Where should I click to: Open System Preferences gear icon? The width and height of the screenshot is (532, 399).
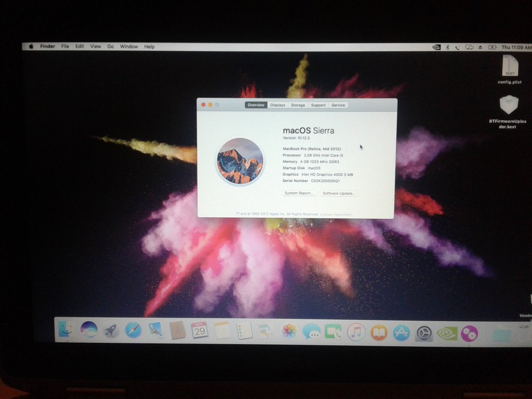click(424, 333)
